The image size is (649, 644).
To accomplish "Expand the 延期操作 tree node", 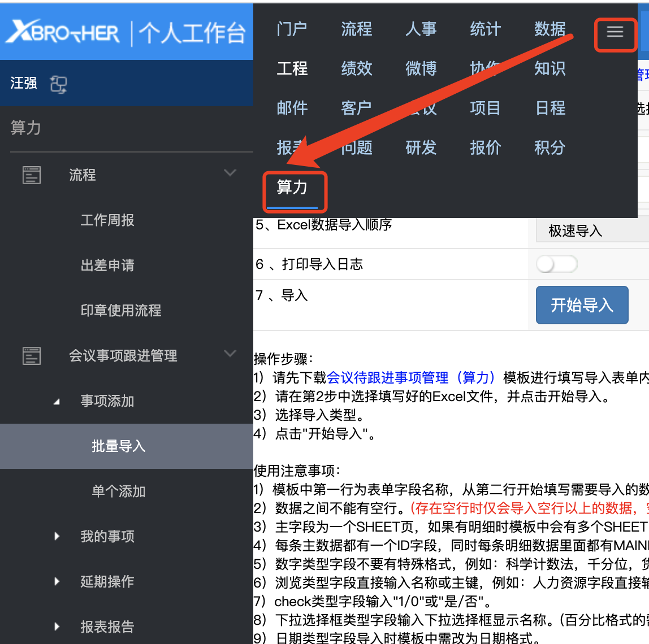I will pyautogui.click(x=57, y=581).
